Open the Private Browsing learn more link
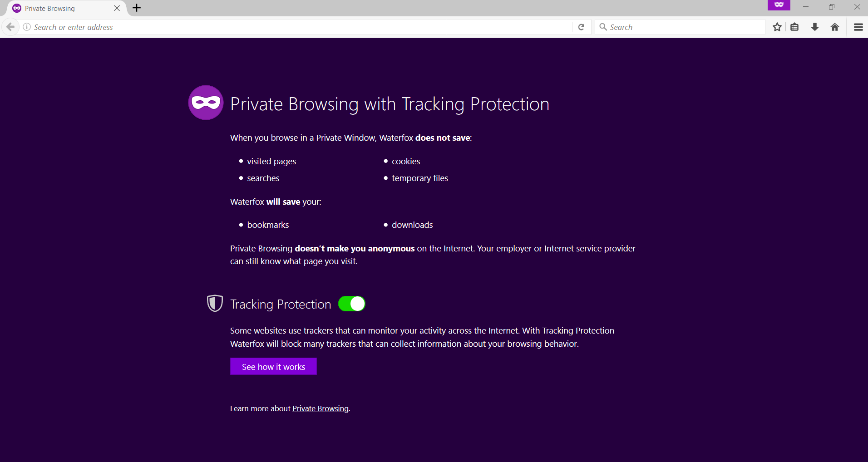Viewport: 868px width, 462px height. click(x=321, y=408)
